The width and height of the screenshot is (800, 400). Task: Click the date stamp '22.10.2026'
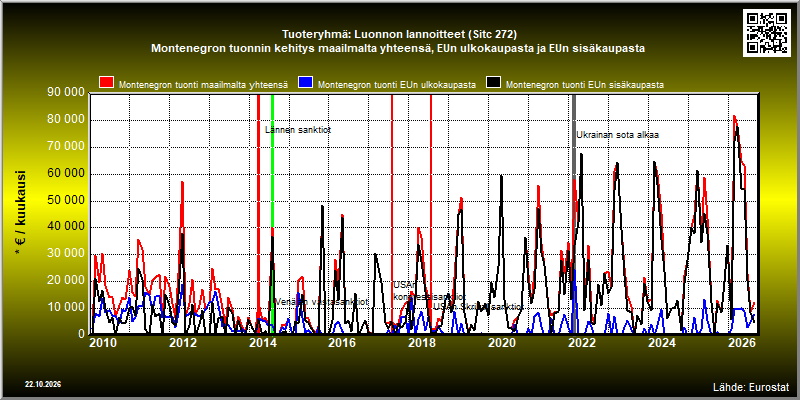point(43,384)
